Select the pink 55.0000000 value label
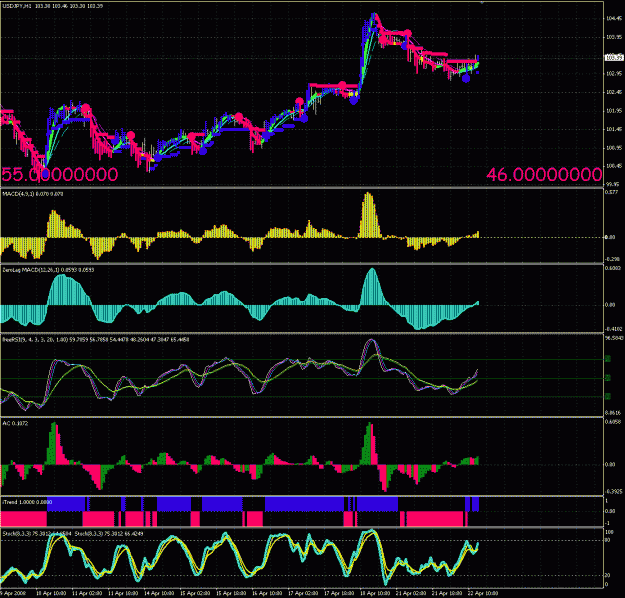625x598 pixels. click(59, 175)
